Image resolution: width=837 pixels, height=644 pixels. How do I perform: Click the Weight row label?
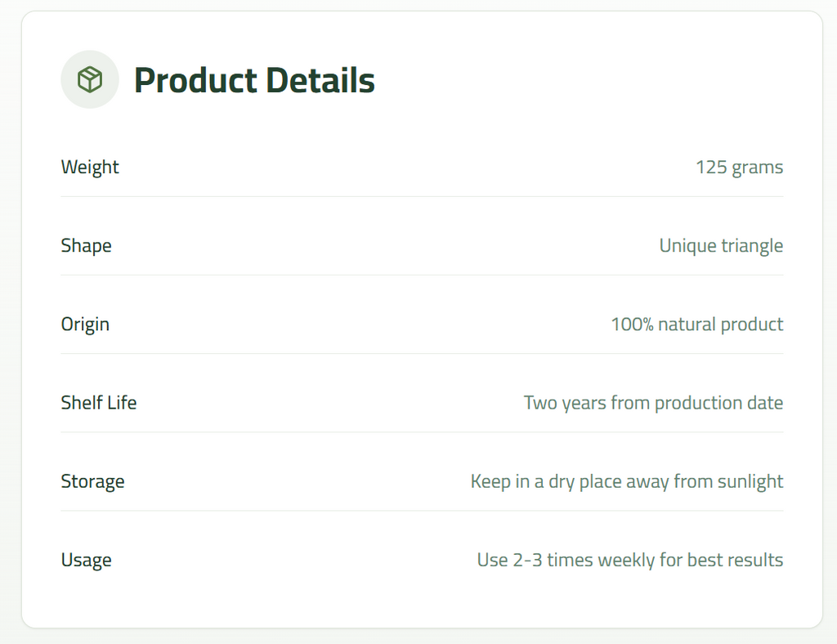point(90,167)
